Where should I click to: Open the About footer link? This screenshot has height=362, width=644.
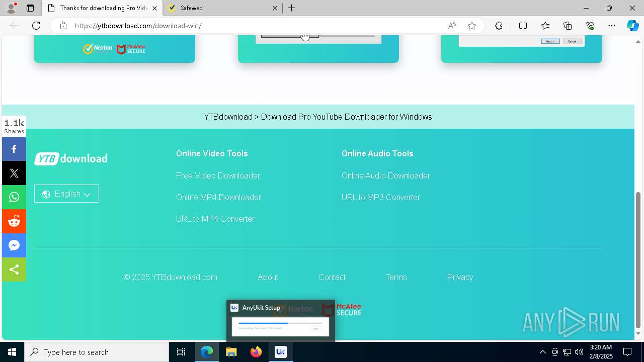[x=268, y=277]
